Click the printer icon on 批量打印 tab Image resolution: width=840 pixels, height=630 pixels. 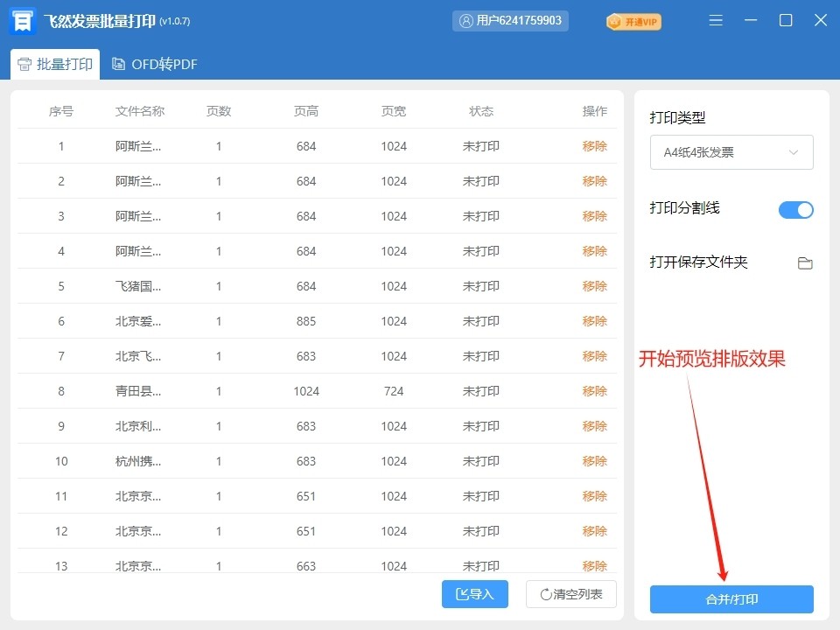(x=24, y=64)
